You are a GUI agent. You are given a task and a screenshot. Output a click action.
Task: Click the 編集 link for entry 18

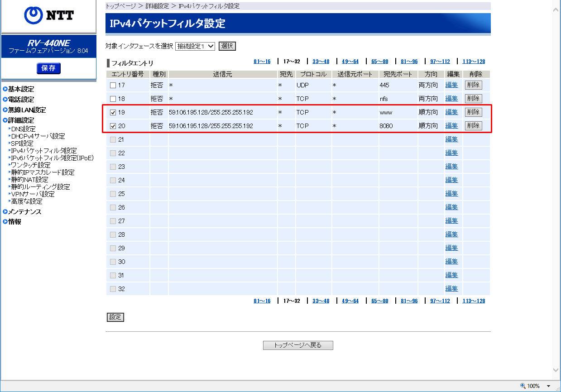tap(452, 99)
